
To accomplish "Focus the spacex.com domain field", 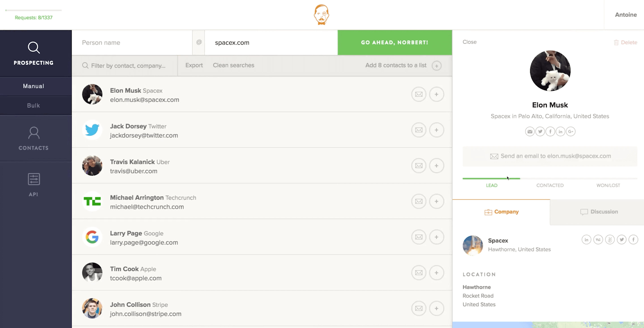I will coord(271,43).
